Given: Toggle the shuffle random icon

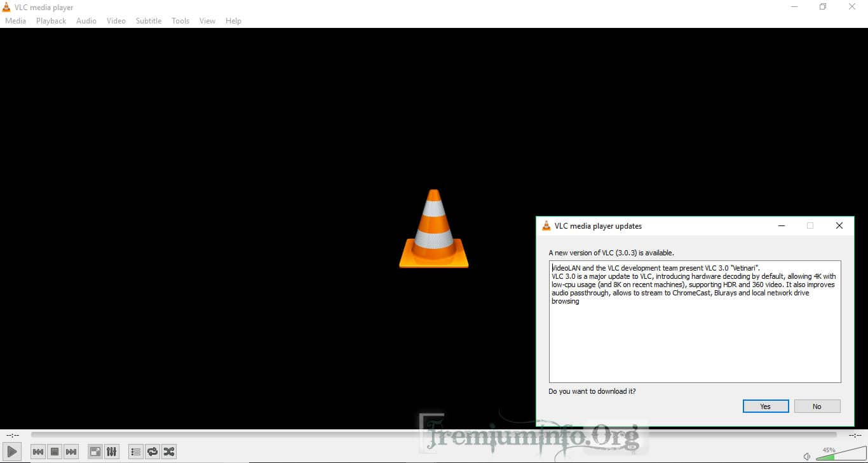Looking at the screenshot, I should [169, 452].
